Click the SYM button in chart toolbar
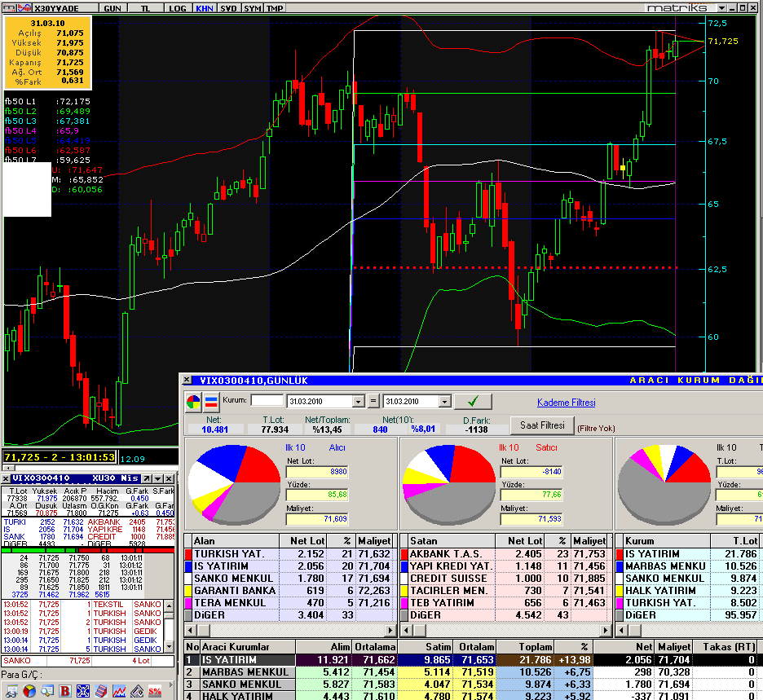The height and width of the screenshot is (700, 763). pos(252,8)
